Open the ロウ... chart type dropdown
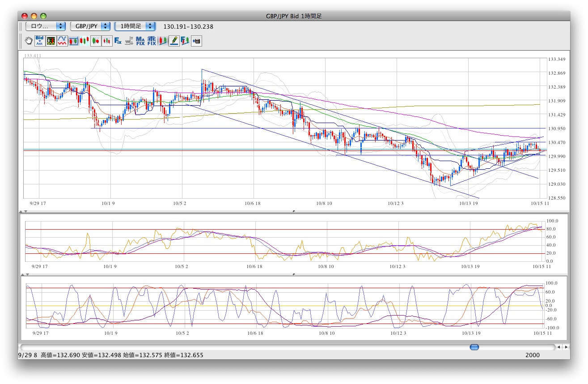This screenshot has height=384, width=588. click(46, 26)
